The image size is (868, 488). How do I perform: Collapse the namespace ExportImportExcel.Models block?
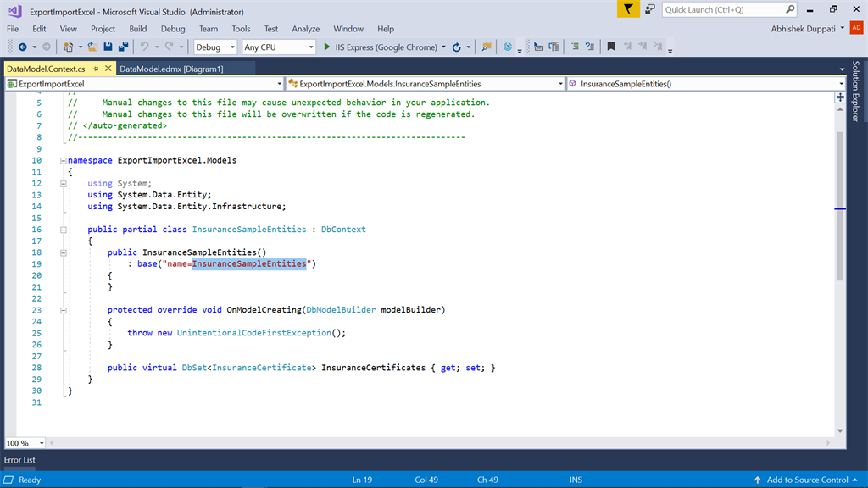click(x=64, y=160)
